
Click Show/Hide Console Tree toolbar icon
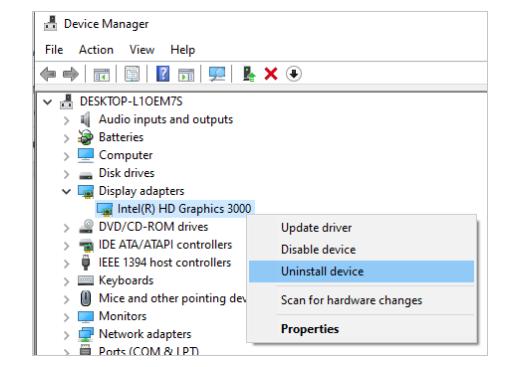coord(101,74)
